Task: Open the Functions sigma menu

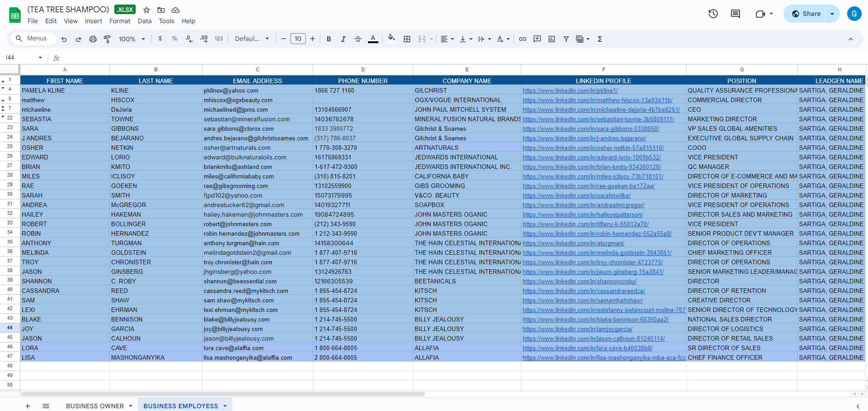Action: [x=600, y=39]
